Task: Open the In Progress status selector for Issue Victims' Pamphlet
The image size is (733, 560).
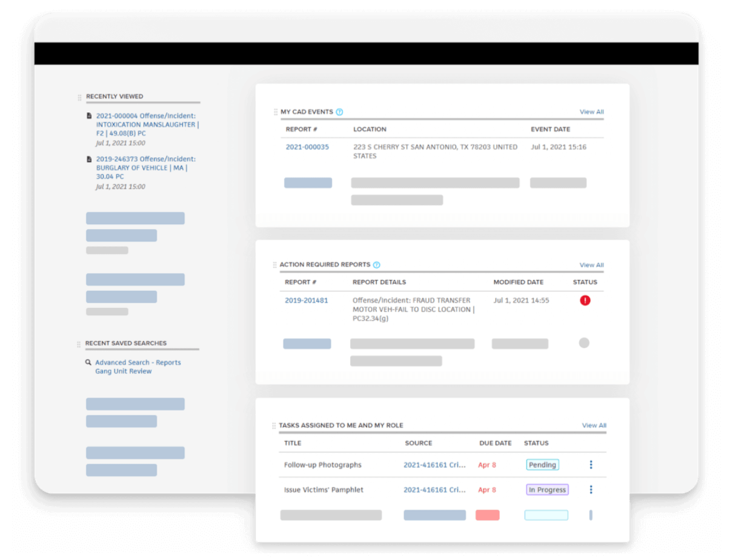Action: pyautogui.click(x=547, y=490)
